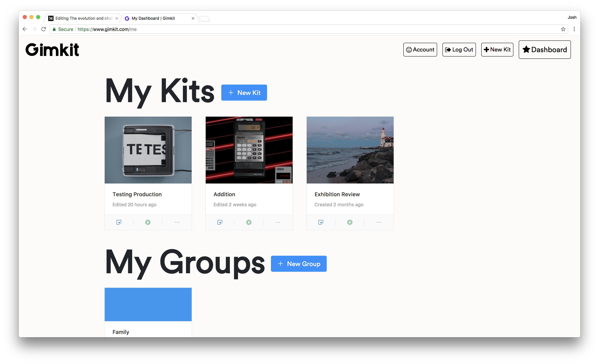Close the My Dashboard Gimkit tab

coord(193,18)
